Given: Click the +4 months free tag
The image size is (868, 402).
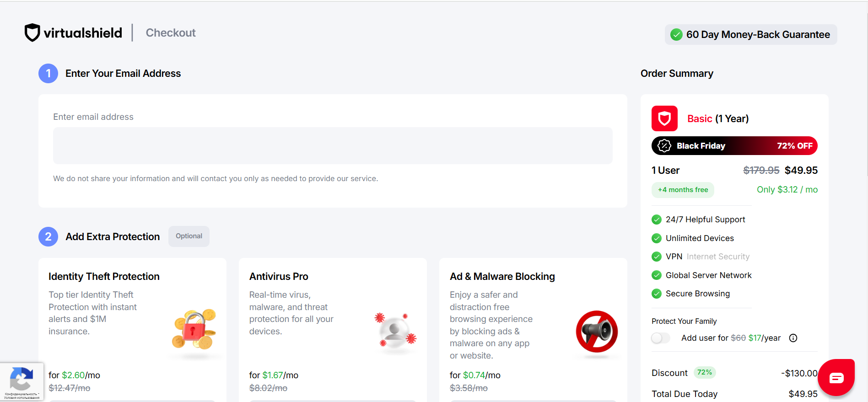Looking at the screenshot, I should [683, 190].
